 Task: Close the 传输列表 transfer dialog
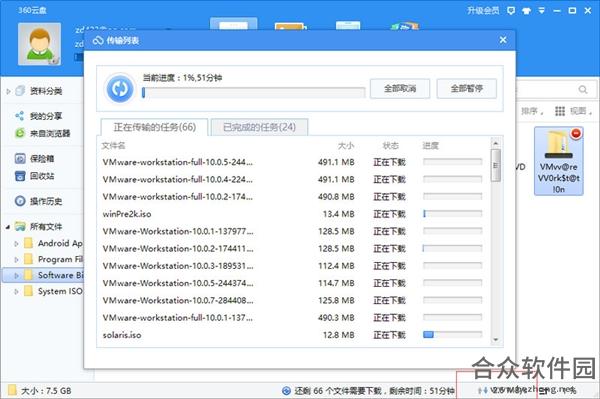[x=503, y=40]
